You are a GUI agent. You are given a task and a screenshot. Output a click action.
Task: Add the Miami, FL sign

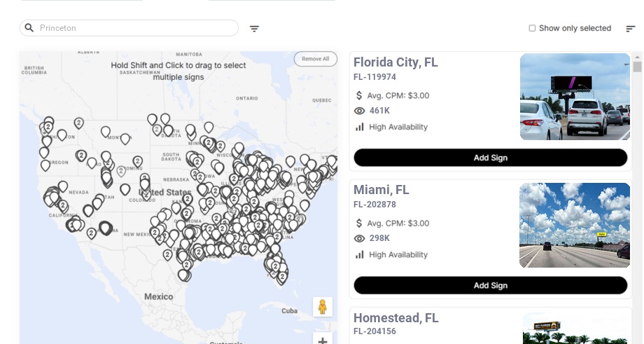[490, 285]
